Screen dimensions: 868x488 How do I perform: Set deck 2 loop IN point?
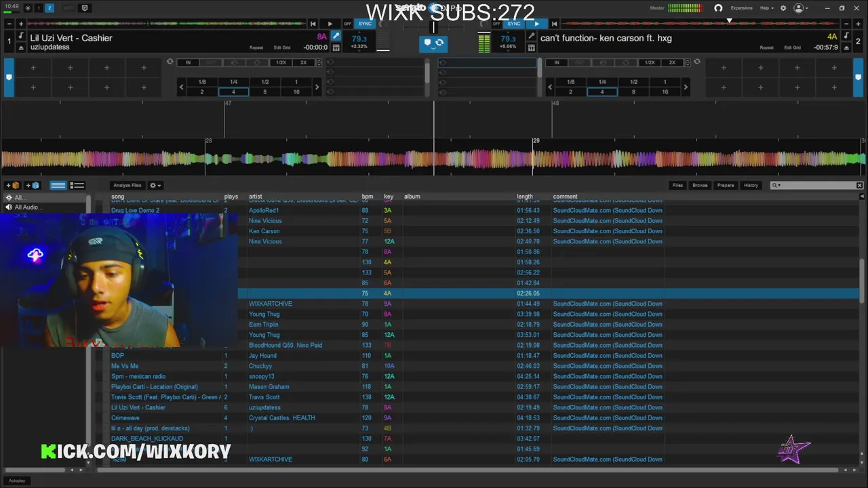point(557,62)
